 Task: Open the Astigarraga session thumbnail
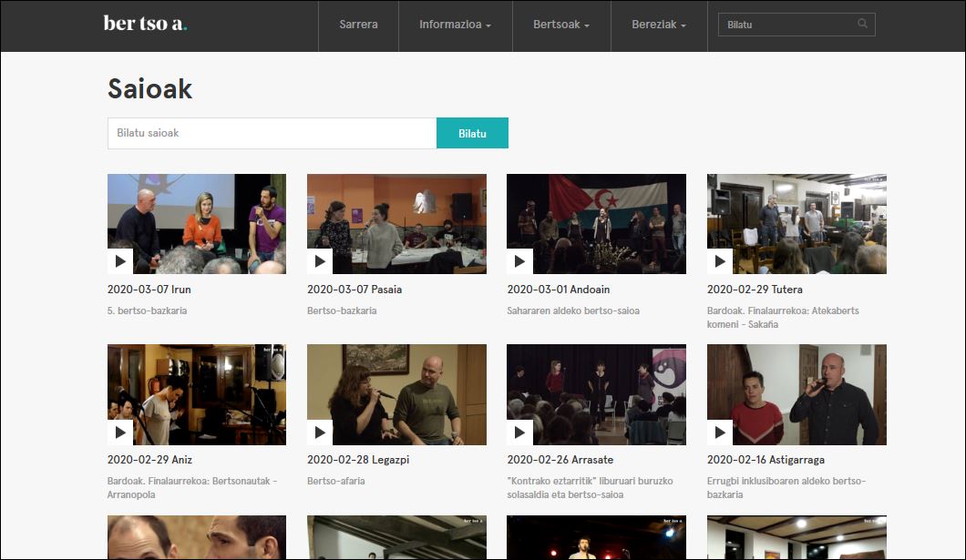point(796,394)
